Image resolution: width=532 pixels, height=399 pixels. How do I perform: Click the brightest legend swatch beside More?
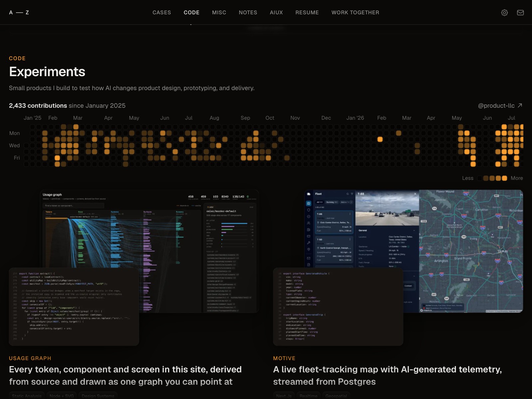(504, 178)
